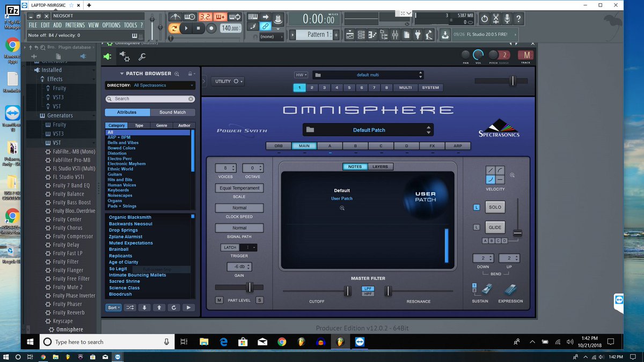Clear the patch search with X icon
644x362 pixels.
coord(191,99)
